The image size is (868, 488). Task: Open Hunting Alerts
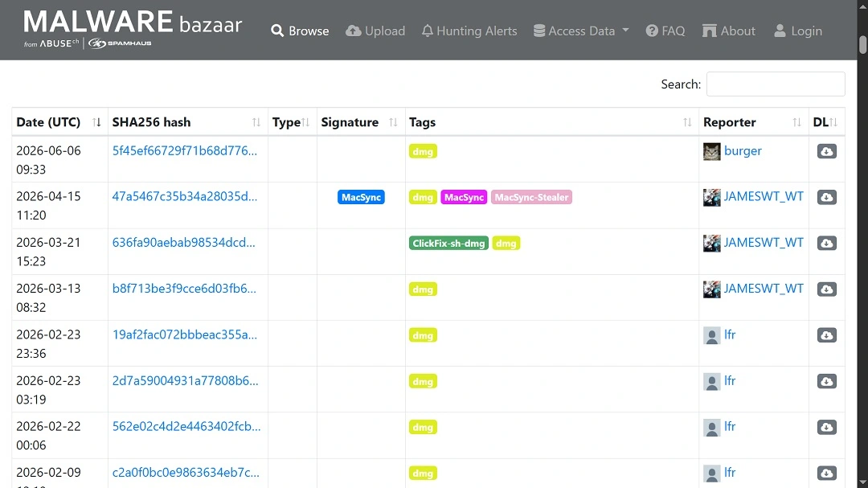pyautogui.click(x=469, y=31)
